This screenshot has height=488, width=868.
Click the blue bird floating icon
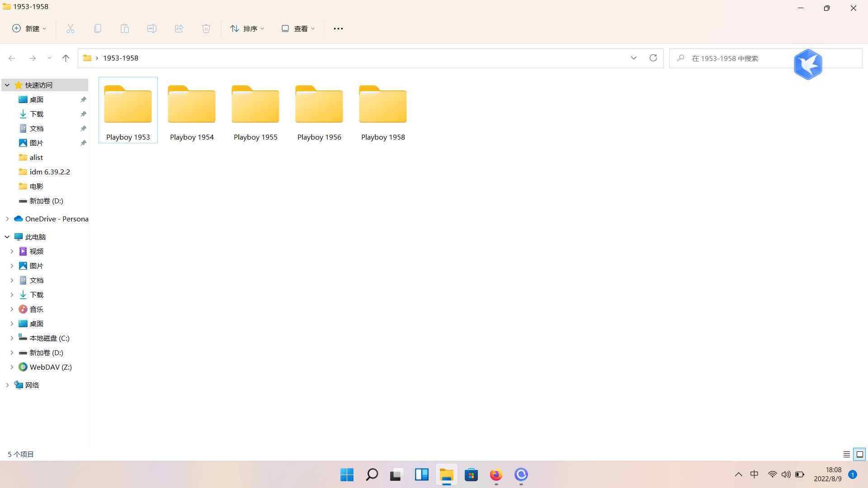pos(808,64)
